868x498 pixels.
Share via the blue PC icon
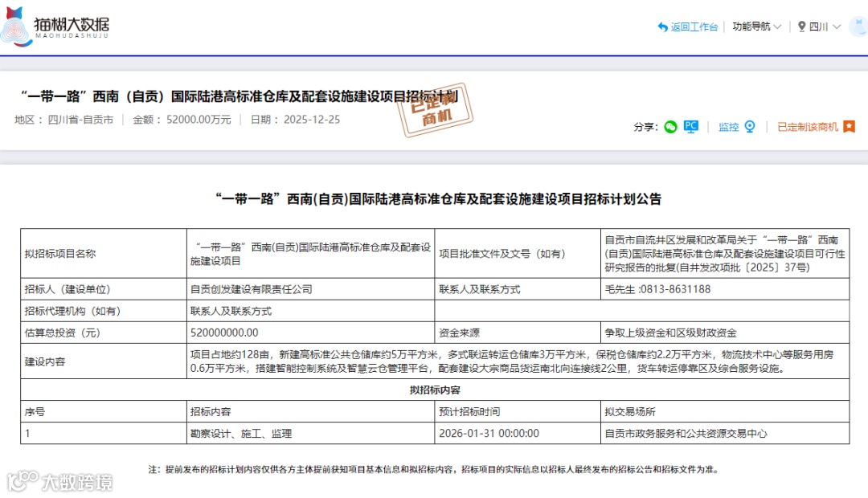[690, 127]
